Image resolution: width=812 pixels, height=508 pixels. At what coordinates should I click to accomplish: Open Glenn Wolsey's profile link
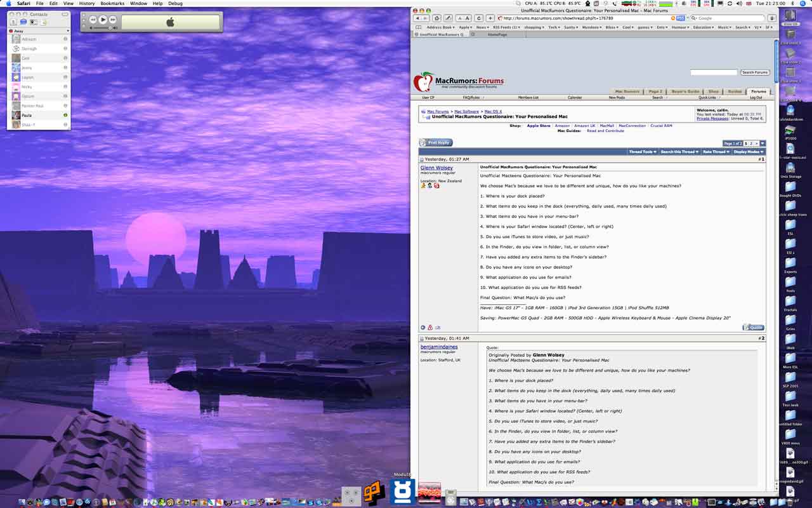click(x=436, y=168)
